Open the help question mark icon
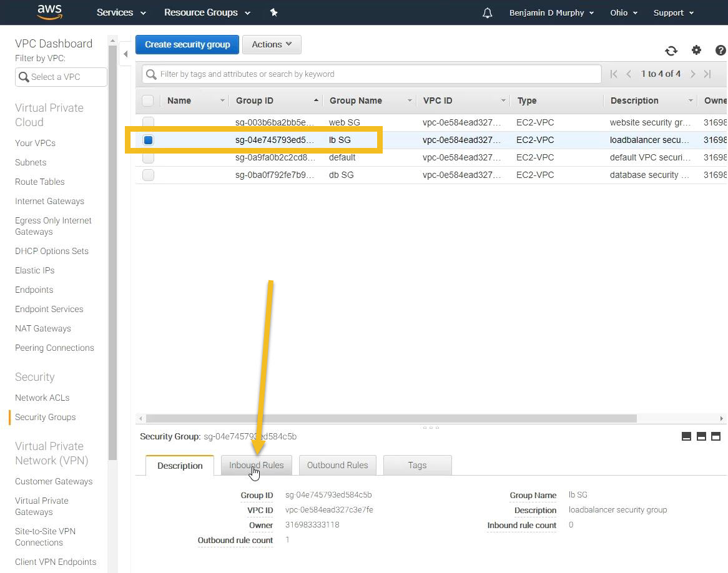 [721, 50]
